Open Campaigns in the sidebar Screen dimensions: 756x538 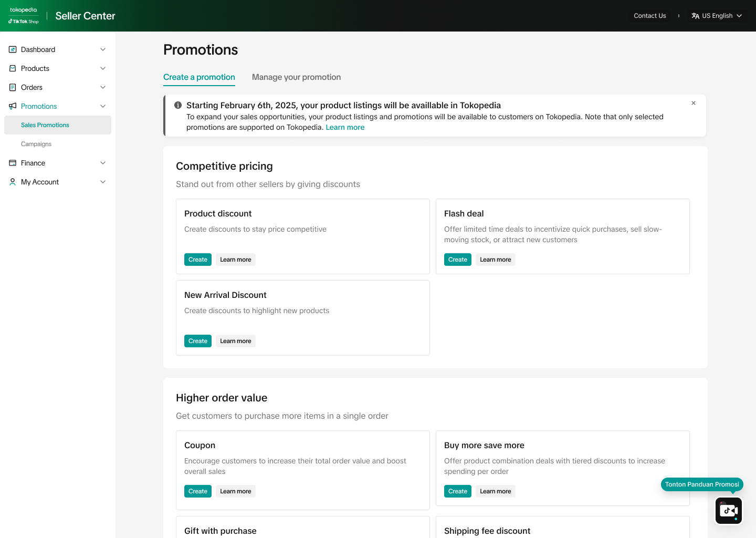point(36,144)
